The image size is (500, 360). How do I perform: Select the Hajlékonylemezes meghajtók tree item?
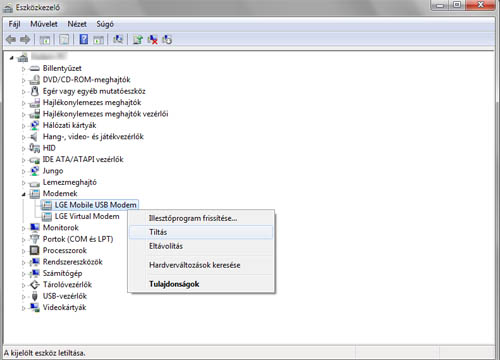pyautogui.click(x=92, y=103)
